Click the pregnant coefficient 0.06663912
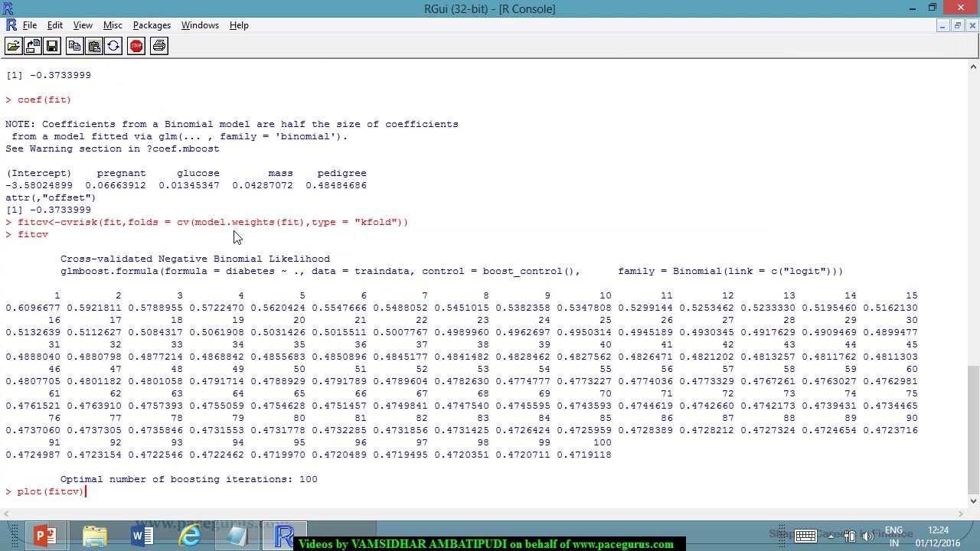 (115, 185)
